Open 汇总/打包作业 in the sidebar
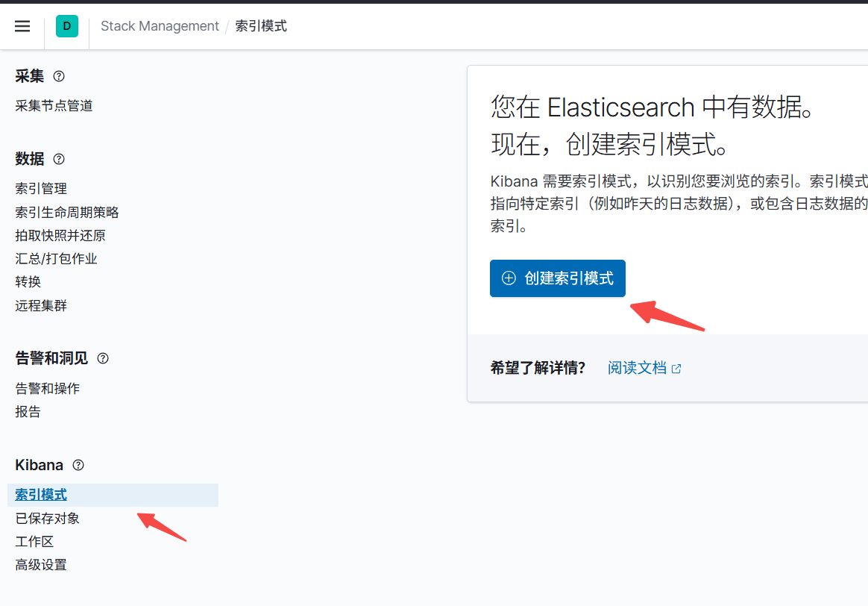Screen dimensions: 868x606 (56, 259)
